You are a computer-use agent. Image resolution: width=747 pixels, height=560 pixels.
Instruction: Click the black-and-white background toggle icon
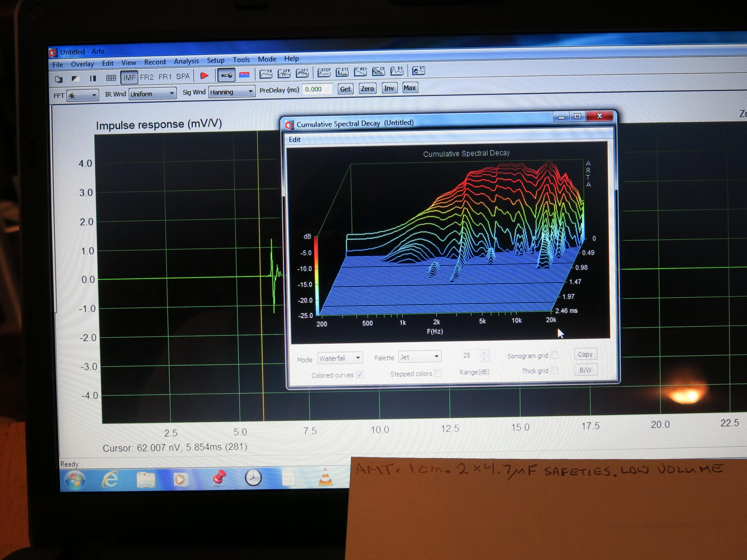[75, 79]
